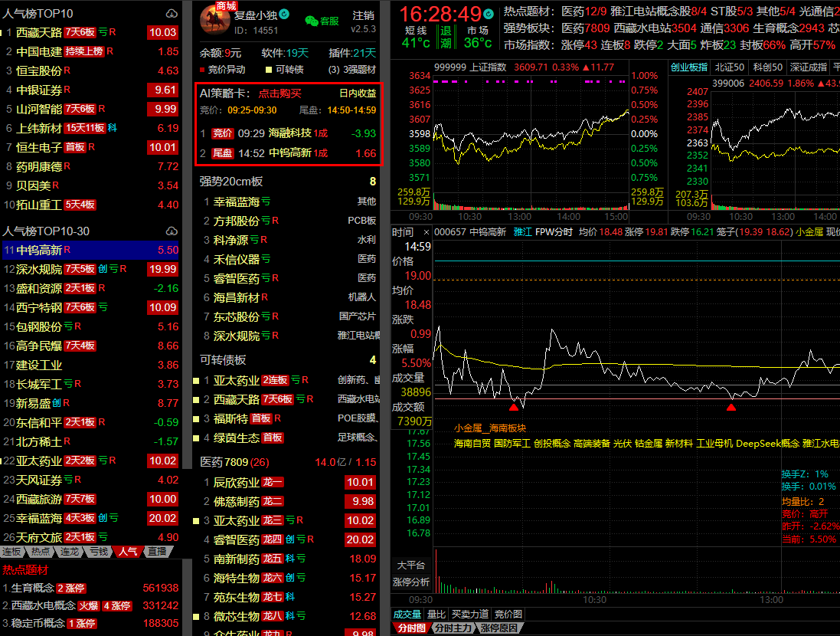
Task: Select the 创业板指 index tab
Action: 689,67
